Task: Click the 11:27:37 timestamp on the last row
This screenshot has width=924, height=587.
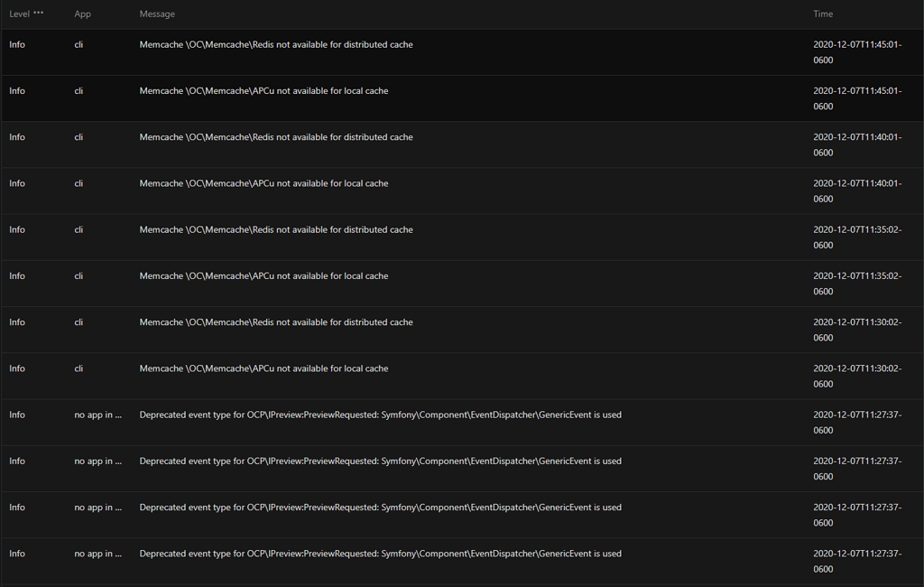Action: coord(856,561)
